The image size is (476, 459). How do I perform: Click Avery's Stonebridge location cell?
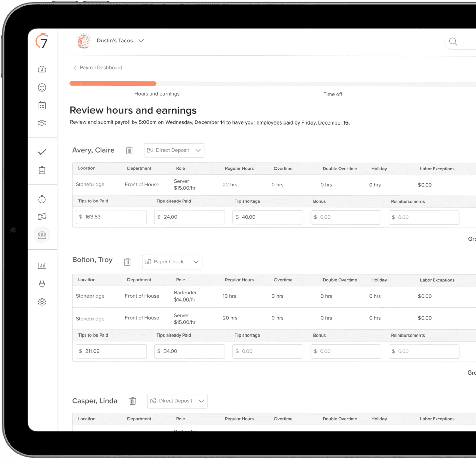click(90, 184)
